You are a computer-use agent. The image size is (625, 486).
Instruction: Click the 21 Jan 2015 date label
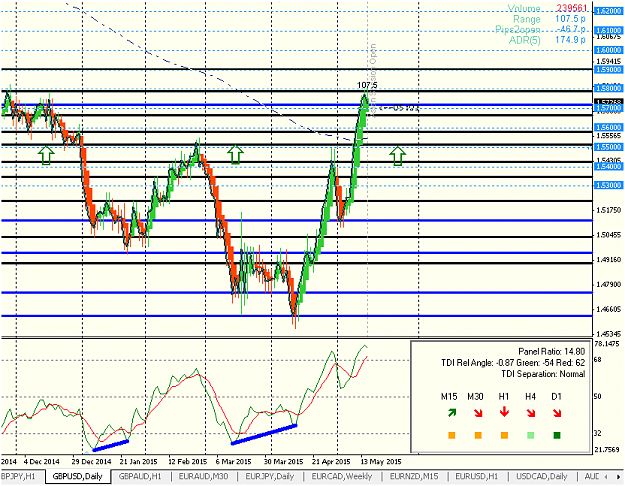tap(138, 462)
